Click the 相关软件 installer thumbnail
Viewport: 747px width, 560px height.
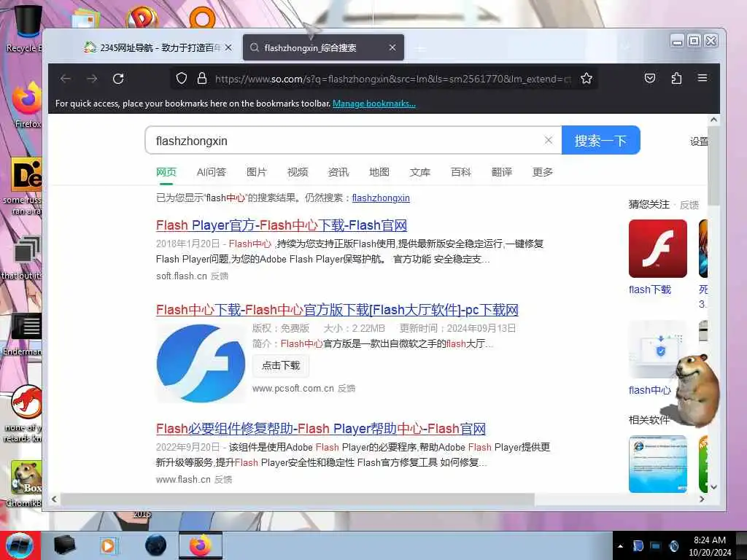[658, 464]
